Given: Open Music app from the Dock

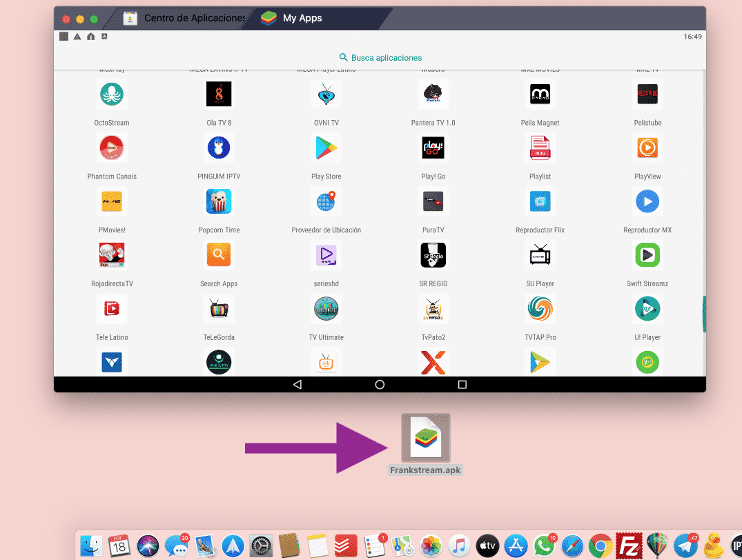Looking at the screenshot, I should pos(459,546).
